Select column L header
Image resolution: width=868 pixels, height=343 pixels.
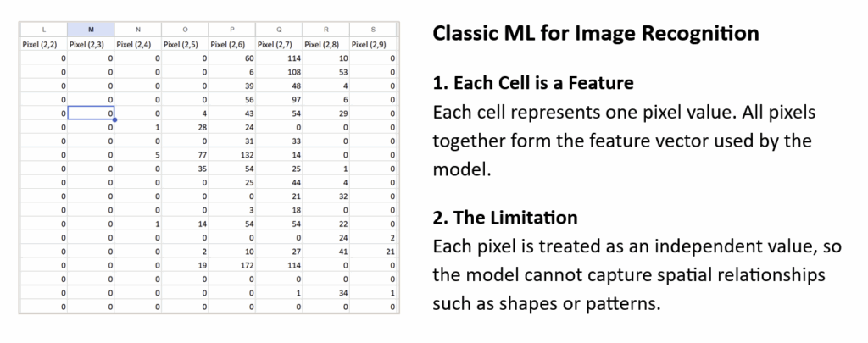coord(43,30)
